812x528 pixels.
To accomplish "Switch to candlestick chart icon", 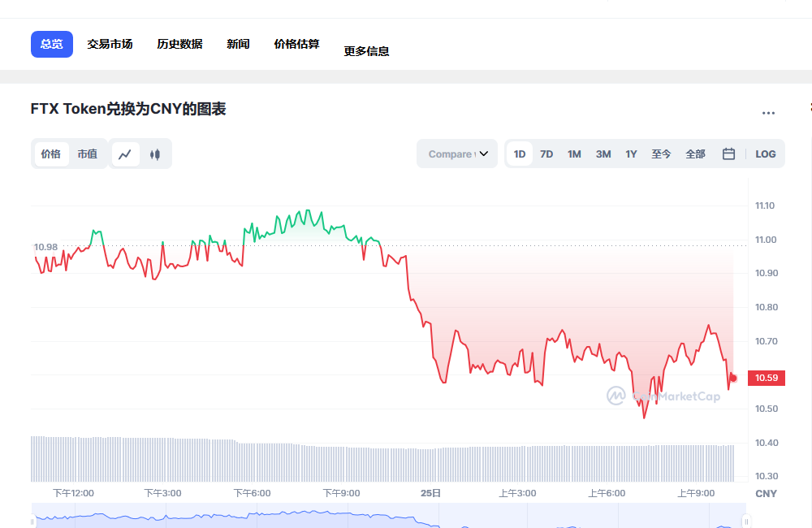I will pyautogui.click(x=155, y=154).
